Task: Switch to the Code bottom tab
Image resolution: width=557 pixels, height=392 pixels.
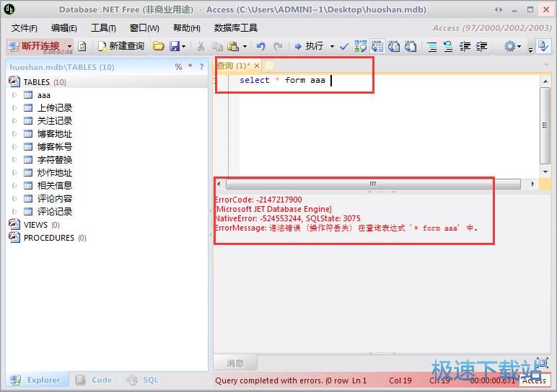Action: pos(94,380)
